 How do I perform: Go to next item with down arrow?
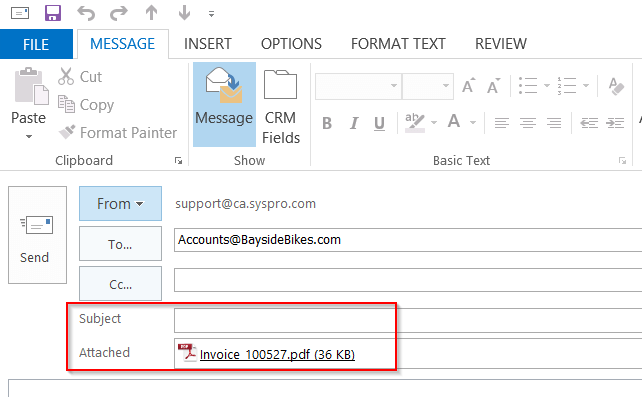pyautogui.click(x=184, y=13)
